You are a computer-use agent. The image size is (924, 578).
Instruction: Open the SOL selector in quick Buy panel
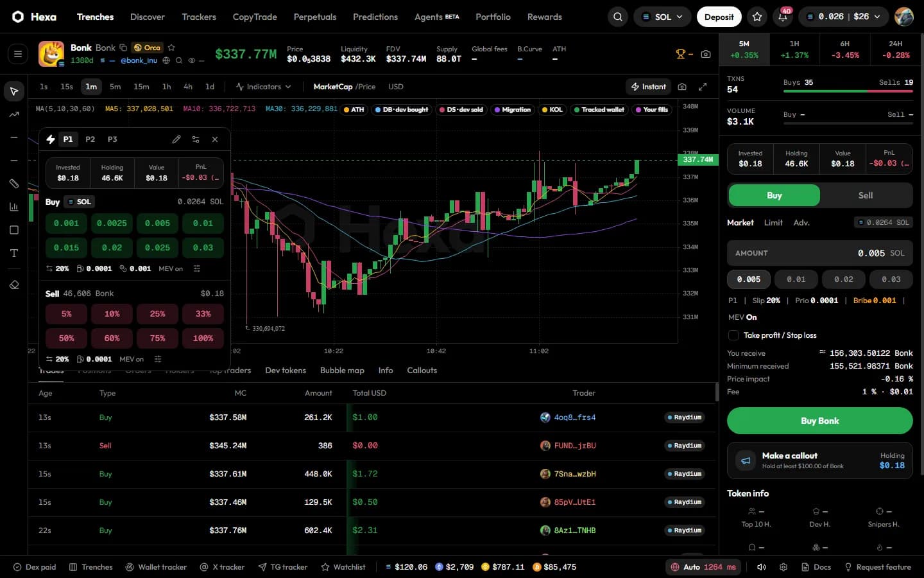80,202
